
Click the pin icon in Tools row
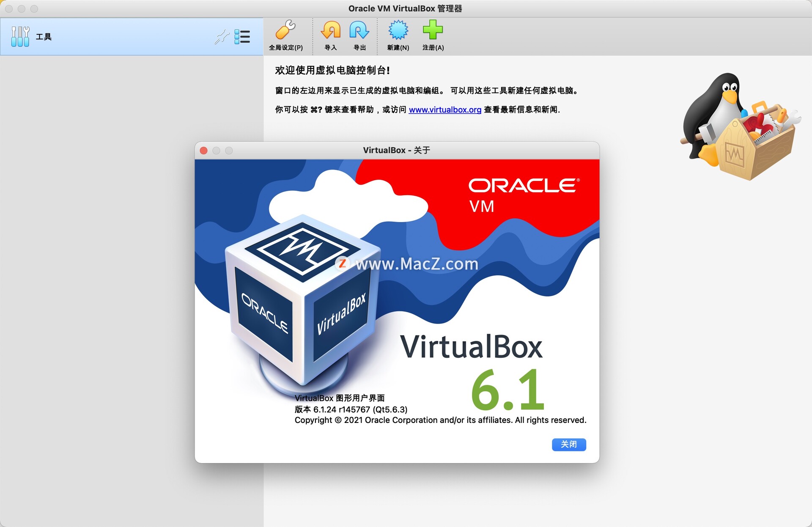(x=221, y=37)
